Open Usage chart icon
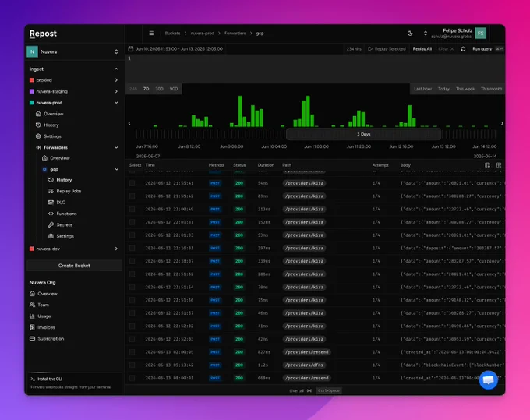The image size is (530, 420). [x=32, y=316]
